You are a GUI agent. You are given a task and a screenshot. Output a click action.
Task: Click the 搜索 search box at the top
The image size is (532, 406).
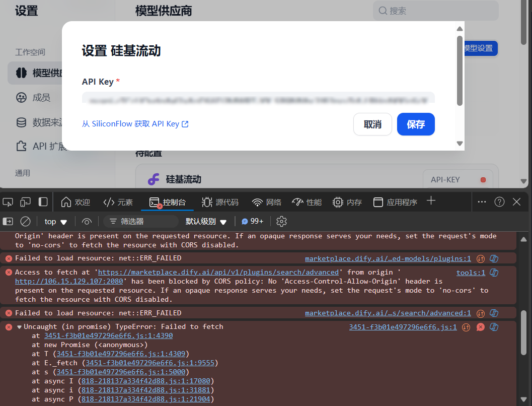(x=436, y=11)
